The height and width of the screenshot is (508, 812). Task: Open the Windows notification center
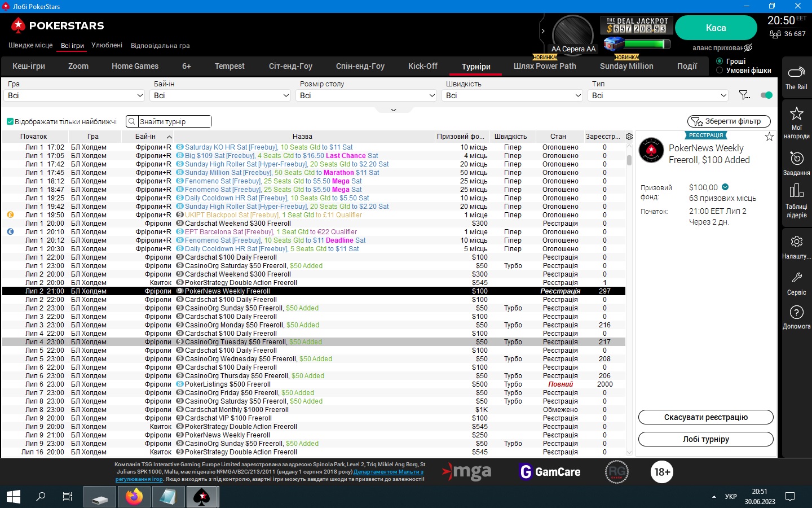pyautogui.click(x=790, y=497)
